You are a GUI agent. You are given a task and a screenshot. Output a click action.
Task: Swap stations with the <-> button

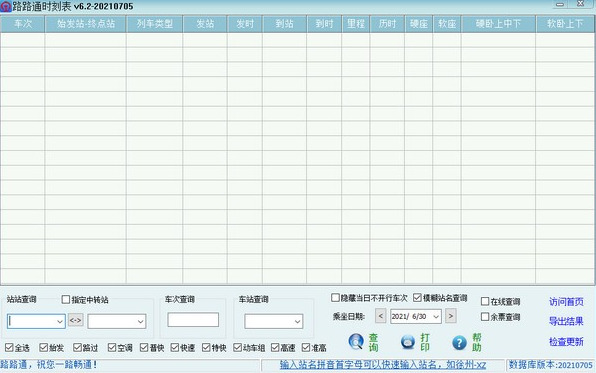click(x=76, y=320)
